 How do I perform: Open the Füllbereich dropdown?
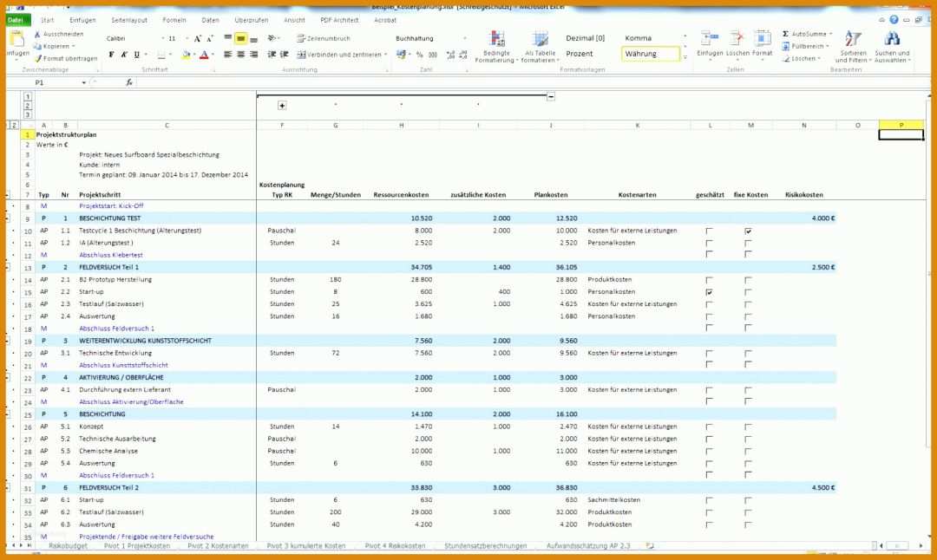(807, 46)
